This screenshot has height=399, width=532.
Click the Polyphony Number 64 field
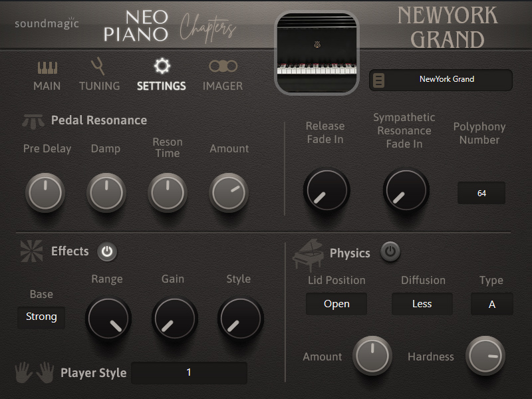481,193
